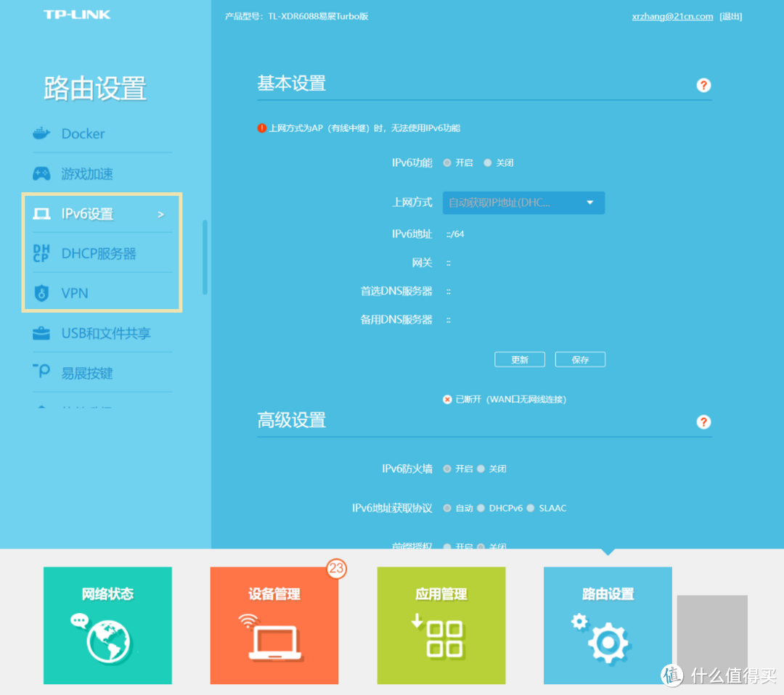Open USB和文件共享 from the sidebar
784x695 pixels.
(41, 333)
